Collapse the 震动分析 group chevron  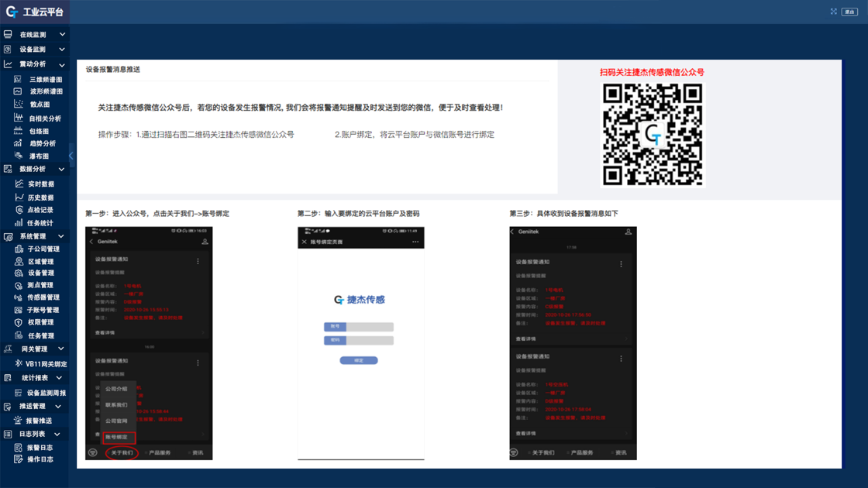(x=62, y=65)
